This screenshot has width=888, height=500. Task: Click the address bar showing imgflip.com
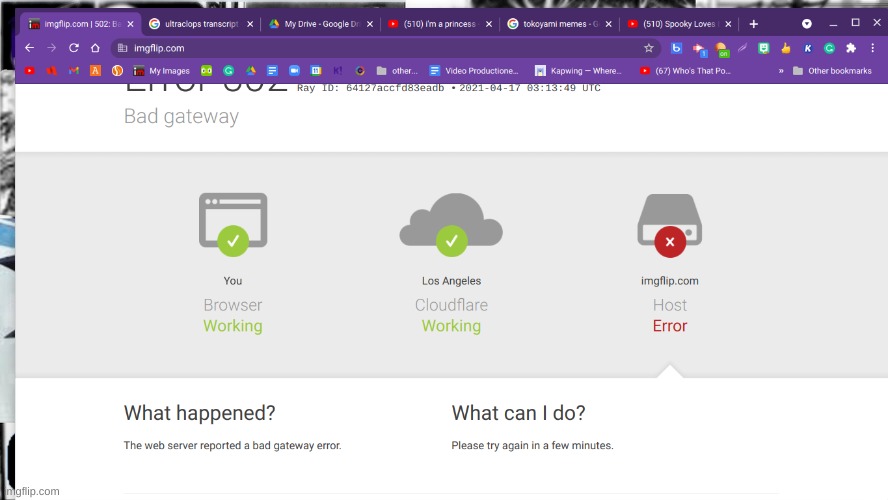pyautogui.click(x=380, y=47)
